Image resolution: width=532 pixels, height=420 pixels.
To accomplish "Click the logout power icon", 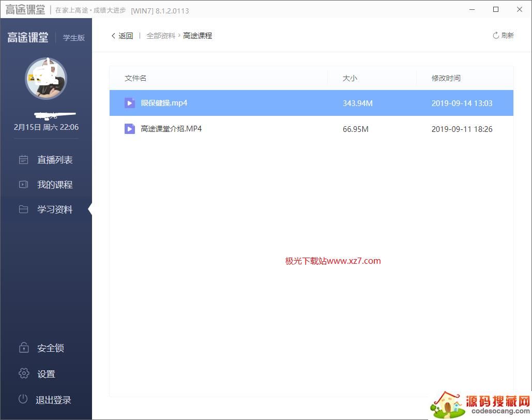I will [23, 399].
